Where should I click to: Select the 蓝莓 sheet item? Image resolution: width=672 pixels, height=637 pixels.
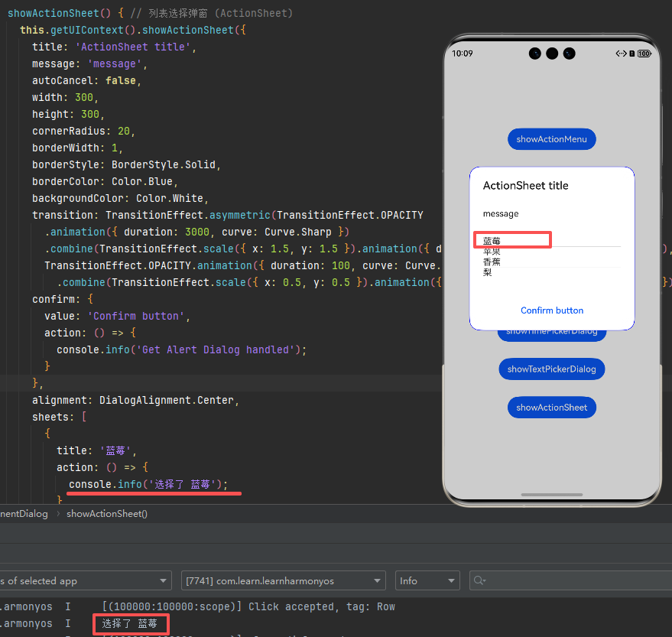point(492,241)
